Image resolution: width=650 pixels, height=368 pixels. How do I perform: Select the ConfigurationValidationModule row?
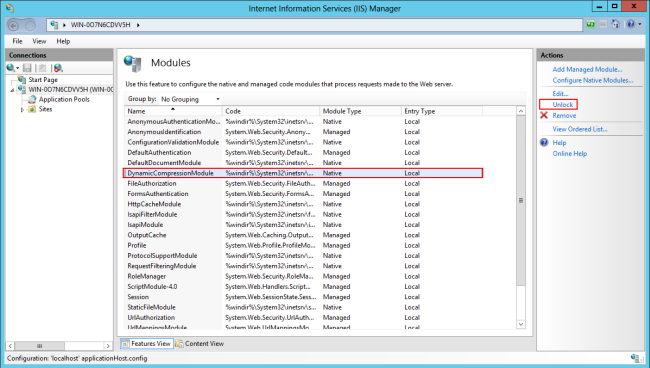[303, 142]
